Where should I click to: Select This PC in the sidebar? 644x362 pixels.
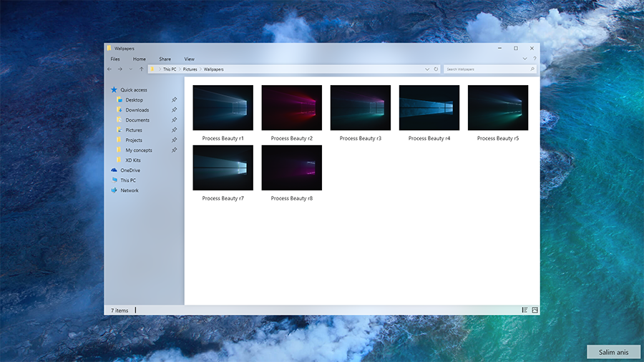click(x=128, y=180)
